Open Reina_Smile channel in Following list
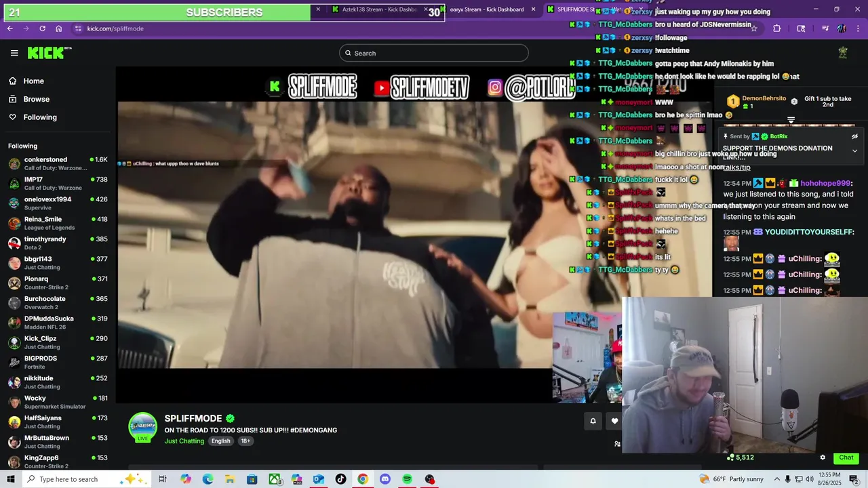The width and height of the screenshot is (868, 488). 58,223
